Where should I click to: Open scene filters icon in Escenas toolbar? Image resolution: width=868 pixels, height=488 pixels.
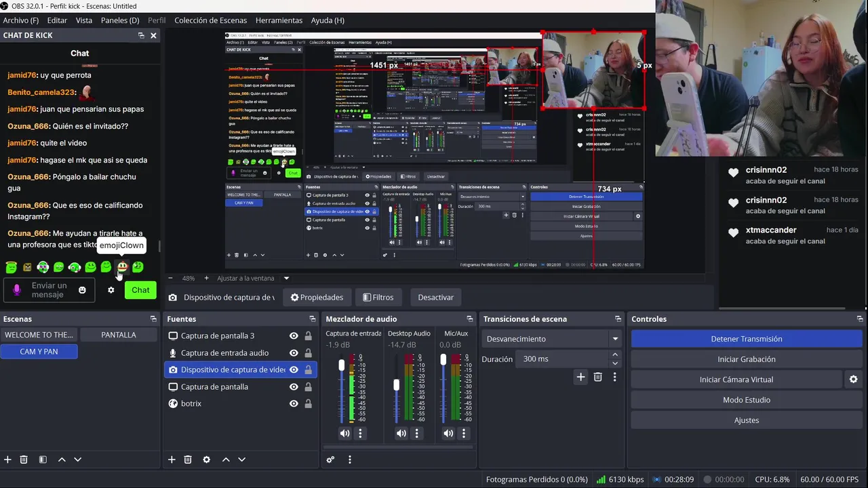coord(43,460)
